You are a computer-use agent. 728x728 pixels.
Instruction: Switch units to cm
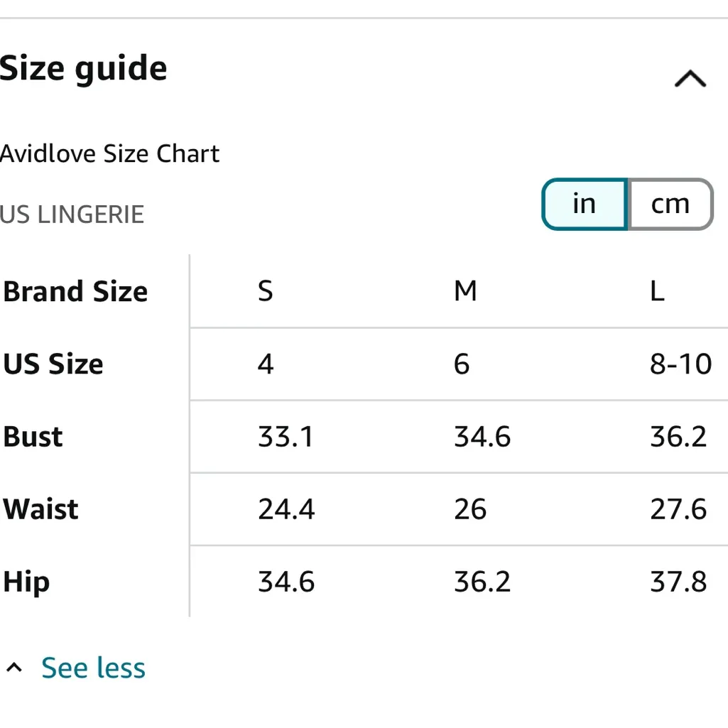(x=670, y=205)
